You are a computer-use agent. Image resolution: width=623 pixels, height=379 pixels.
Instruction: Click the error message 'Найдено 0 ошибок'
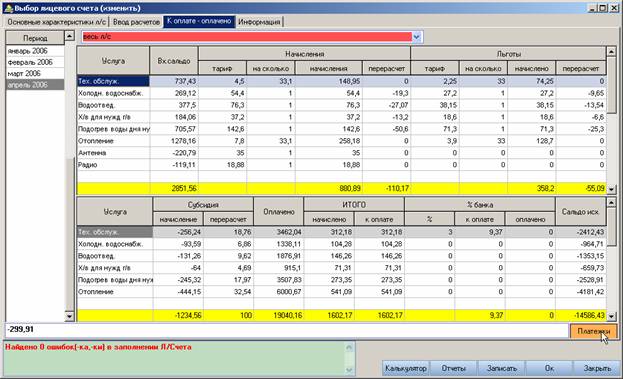(x=99, y=347)
